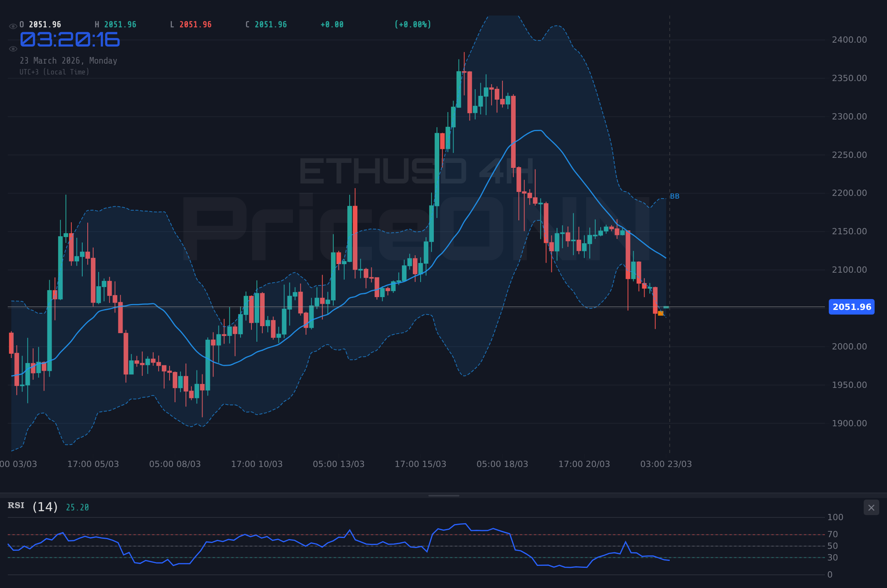
Task: Select the 2051.96 price tag on the axis
Action: click(x=851, y=307)
